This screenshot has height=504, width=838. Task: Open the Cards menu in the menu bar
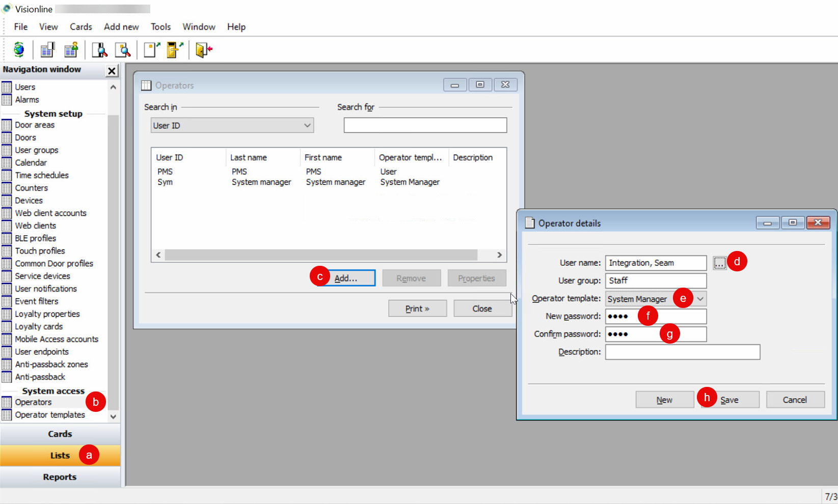coord(80,26)
